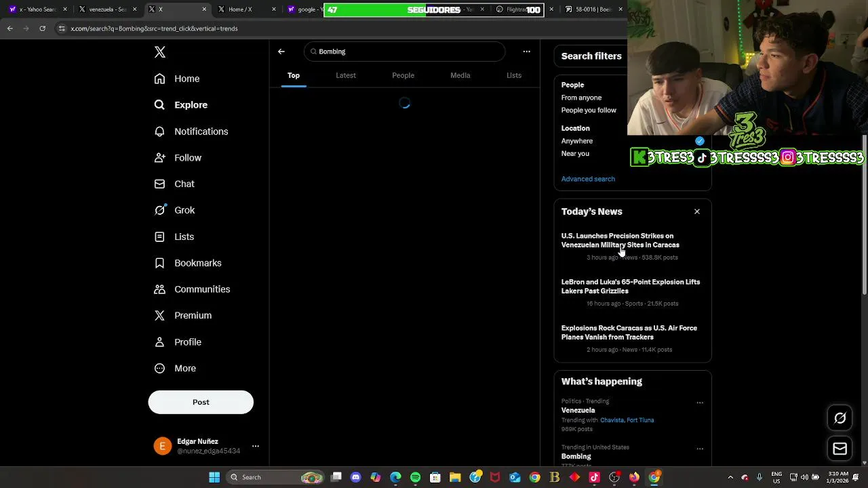The image size is (868, 488).
Task: Select the 'Anywhere' location filter
Action: pos(577,141)
